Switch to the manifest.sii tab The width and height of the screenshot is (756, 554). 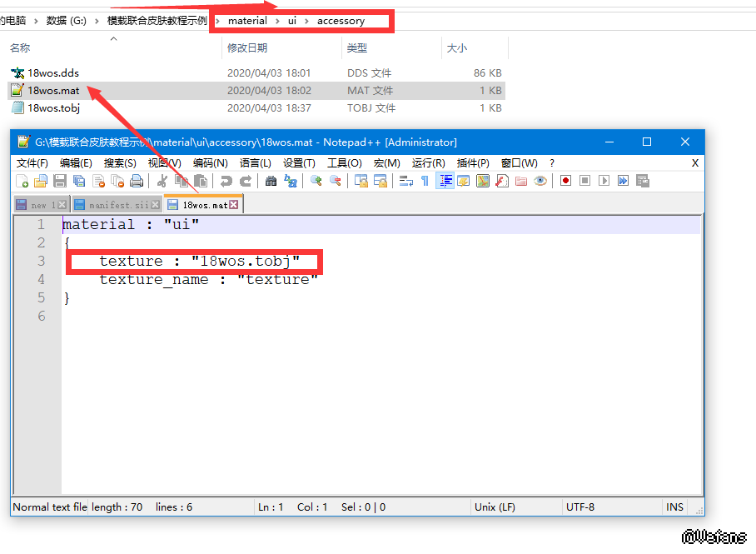(x=118, y=205)
